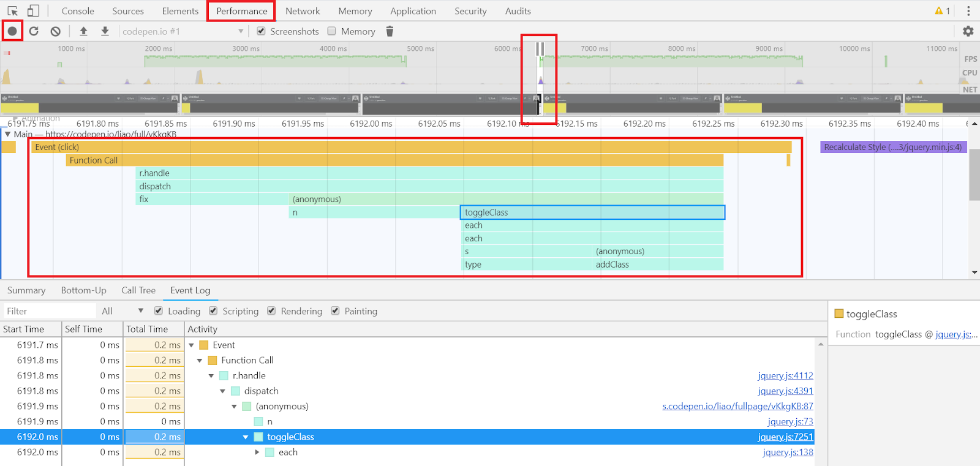Uncheck the Screenshots checkbox
The image size is (980, 466).
pos(262,31)
